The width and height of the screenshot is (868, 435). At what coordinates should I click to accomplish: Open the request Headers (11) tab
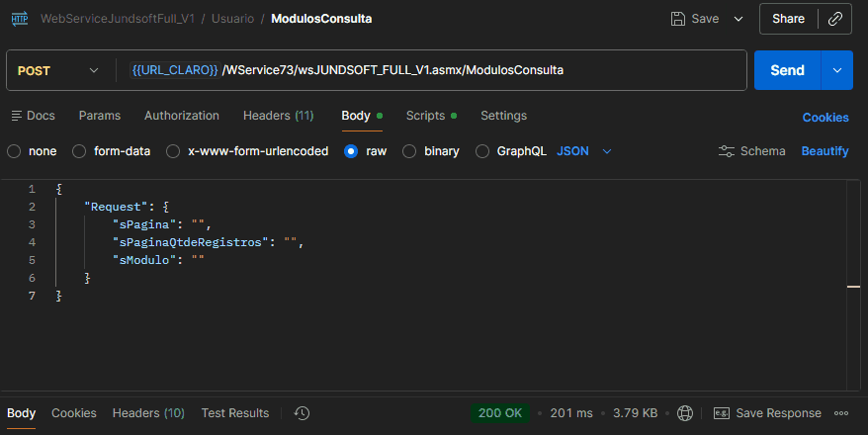point(278,116)
